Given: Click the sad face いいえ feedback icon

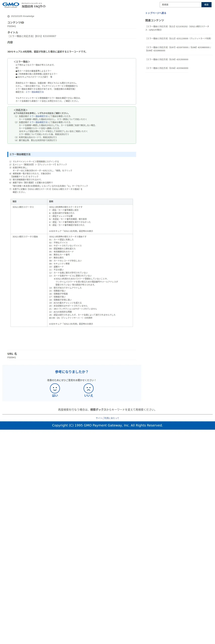Looking at the screenshot, I should pos(88,388).
